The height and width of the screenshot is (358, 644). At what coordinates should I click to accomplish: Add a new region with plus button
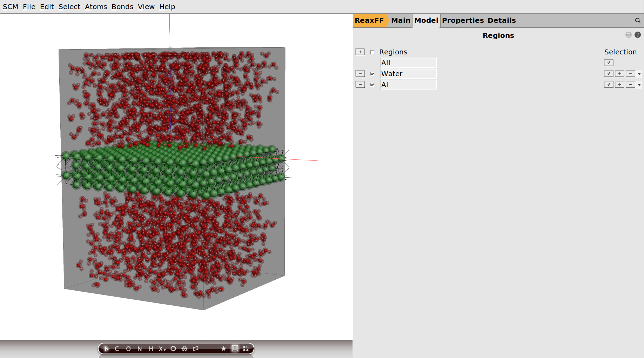pyautogui.click(x=360, y=52)
